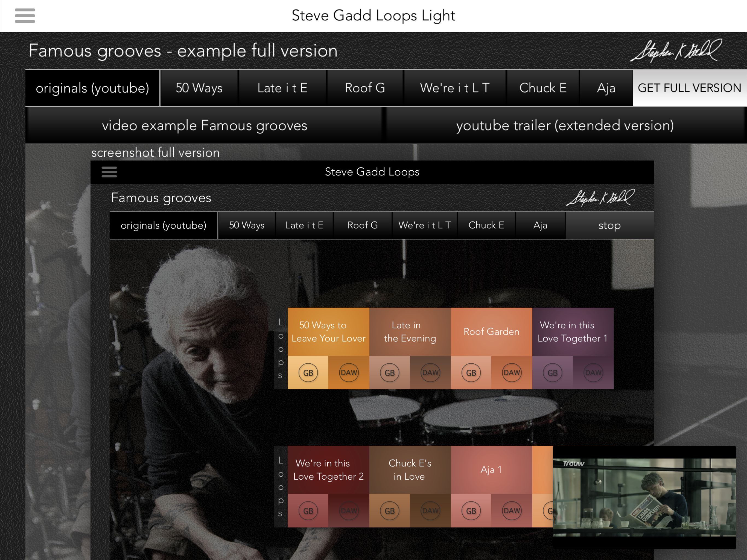Open video example Famous grooves

click(x=205, y=126)
